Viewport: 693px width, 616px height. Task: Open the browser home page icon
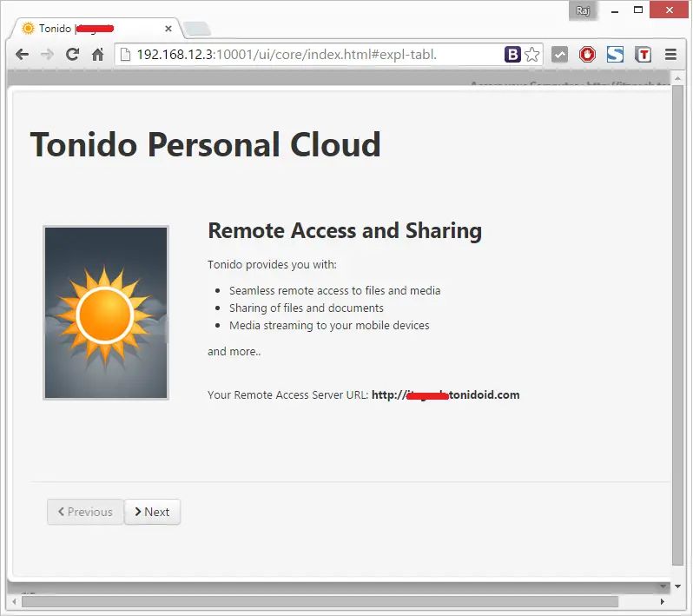point(97,55)
